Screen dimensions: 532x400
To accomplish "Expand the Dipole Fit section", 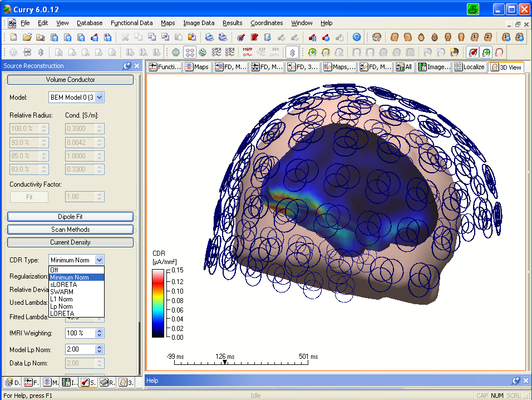I will pyautogui.click(x=70, y=217).
